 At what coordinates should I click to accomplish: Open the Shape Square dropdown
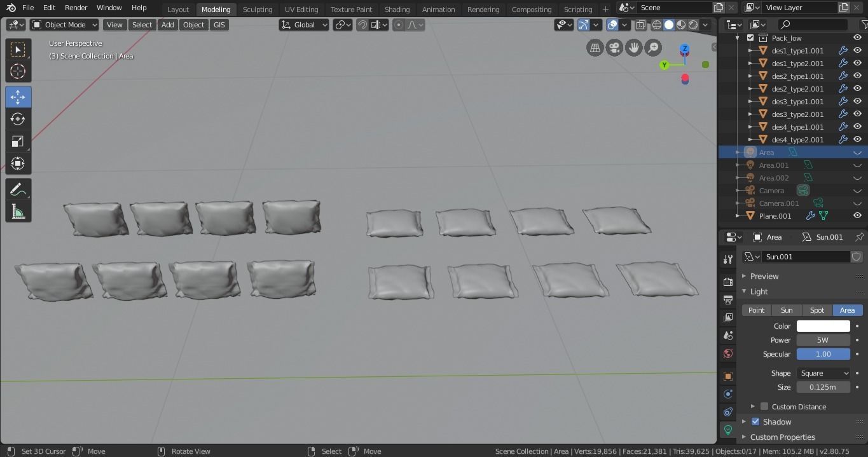click(x=823, y=373)
